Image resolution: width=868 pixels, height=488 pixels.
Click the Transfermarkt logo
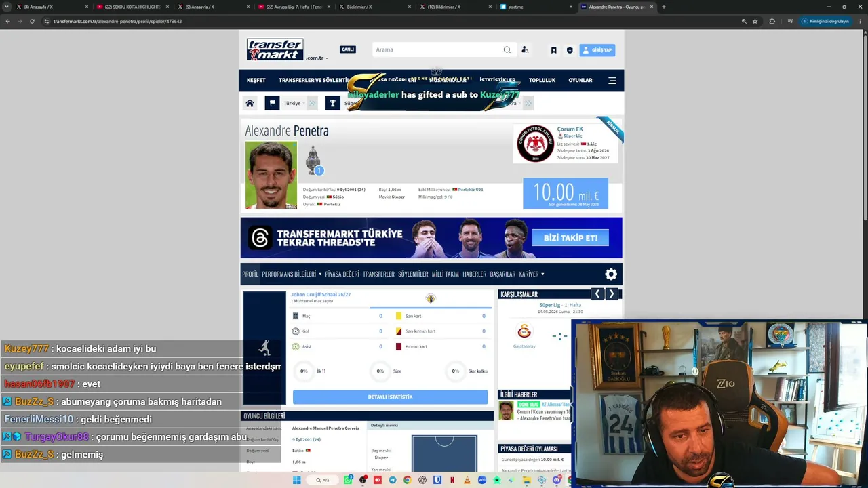tap(275, 49)
